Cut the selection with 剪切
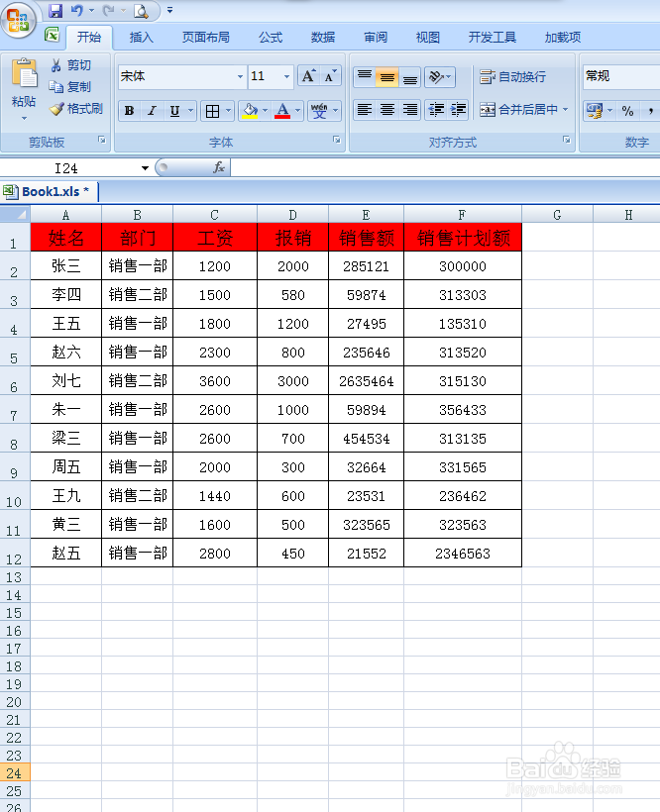 coord(71,64)
